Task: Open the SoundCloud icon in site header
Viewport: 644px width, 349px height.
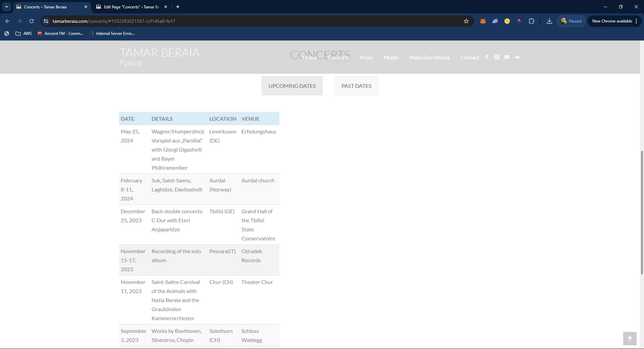Action: [517, 57]
